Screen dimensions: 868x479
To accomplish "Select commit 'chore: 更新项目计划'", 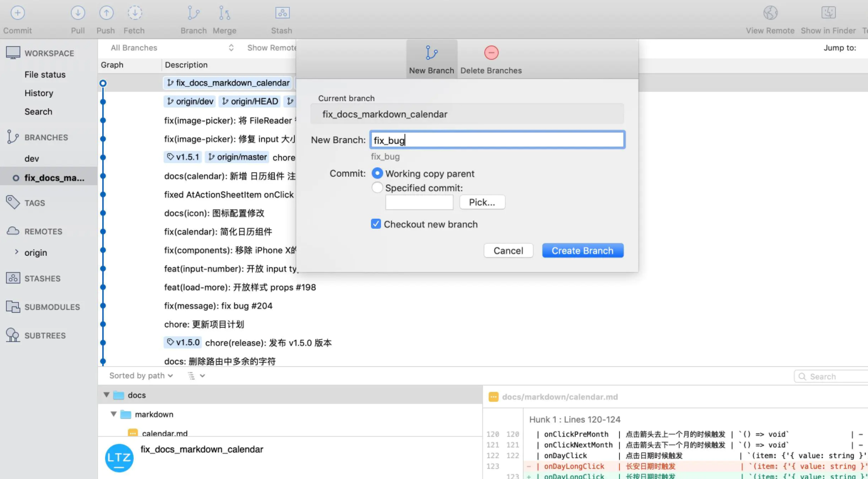I will [x=204, y=324].
